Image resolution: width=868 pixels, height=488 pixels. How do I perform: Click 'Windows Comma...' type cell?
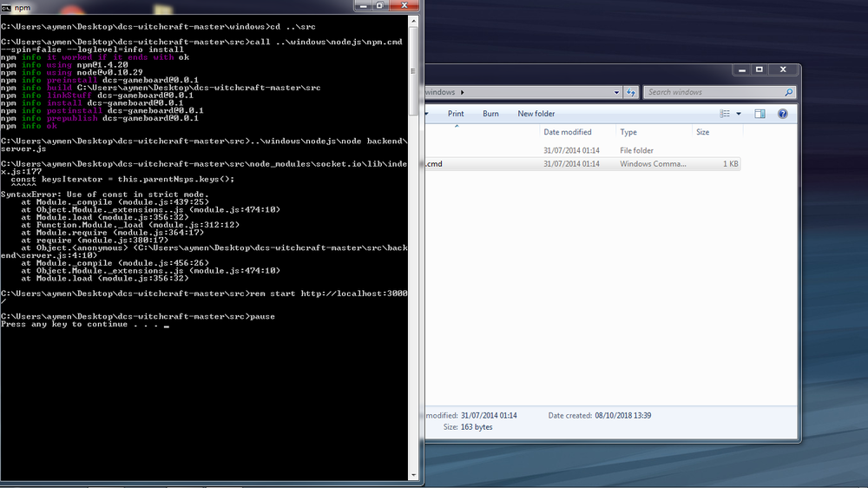tap(653, 164)
